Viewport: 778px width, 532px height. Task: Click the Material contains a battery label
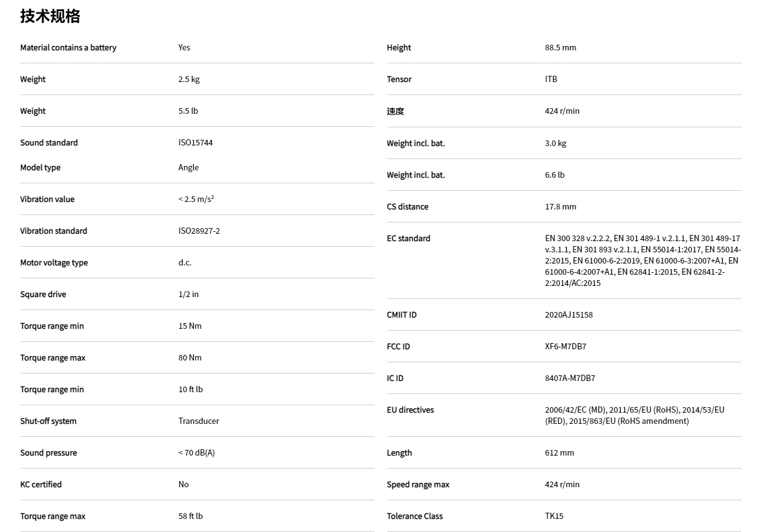[68, 48]
